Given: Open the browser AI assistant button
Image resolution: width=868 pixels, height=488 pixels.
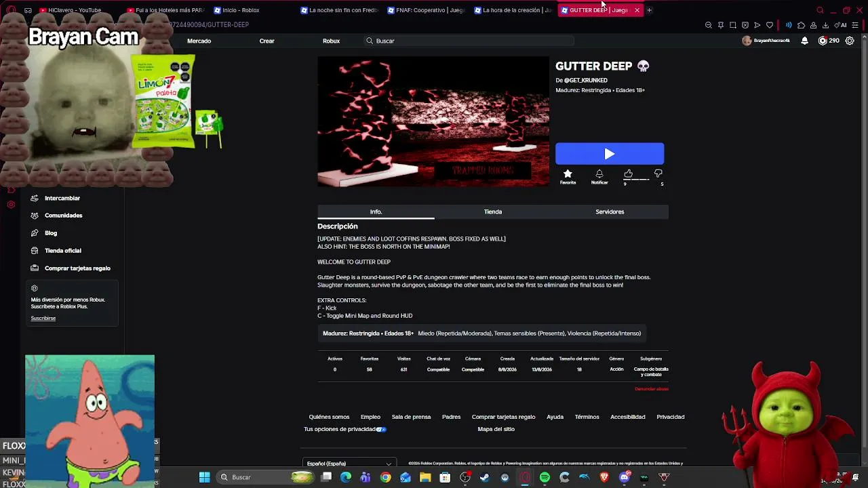Looking at the screenshot, I should click(841, 25).
